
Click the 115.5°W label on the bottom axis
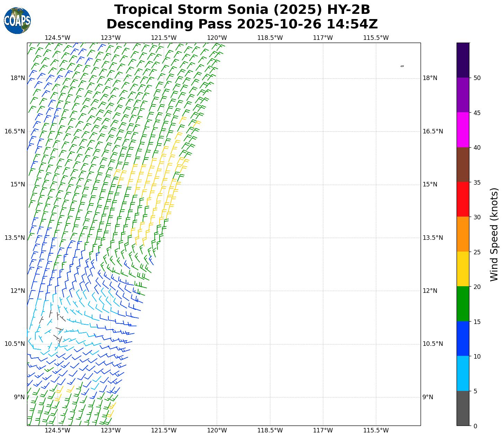(376, 430)
